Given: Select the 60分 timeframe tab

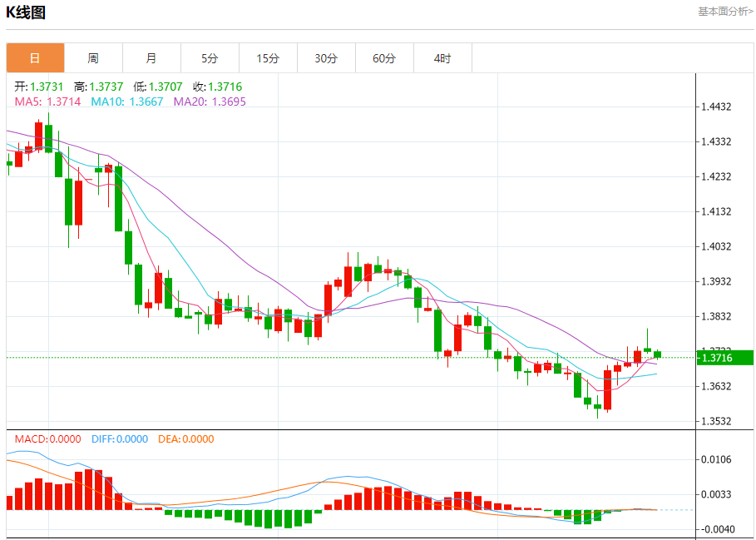Looking at the screenshot, I should (x=385, y=58).
